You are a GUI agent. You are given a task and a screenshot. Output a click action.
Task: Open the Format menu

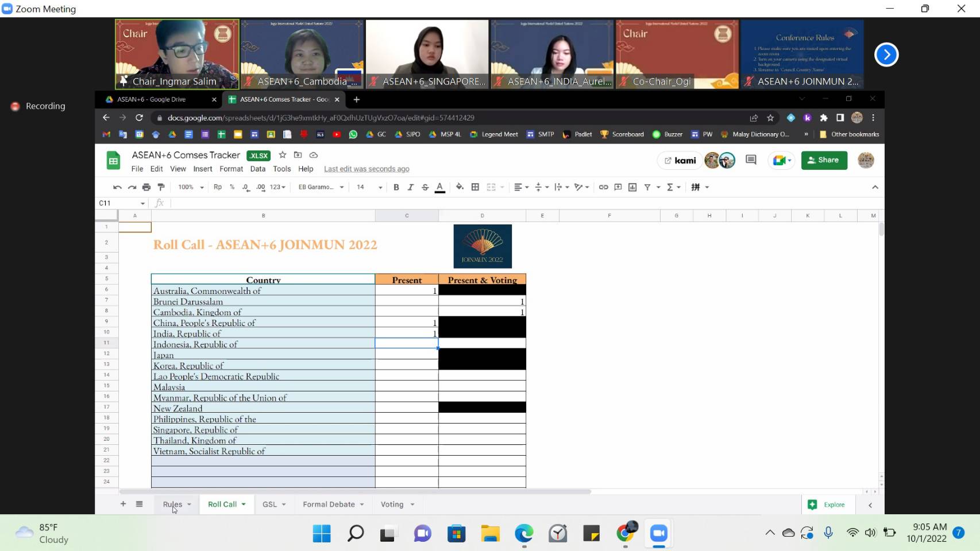231,169
